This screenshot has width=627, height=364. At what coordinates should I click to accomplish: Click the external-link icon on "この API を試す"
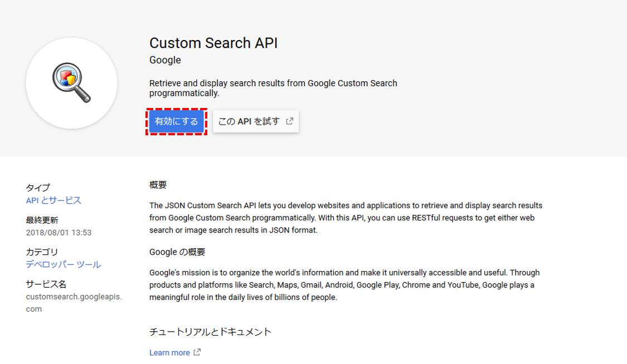(288, 121)
